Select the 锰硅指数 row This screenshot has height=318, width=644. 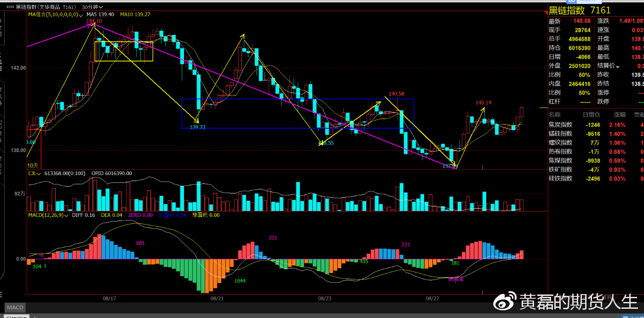(596, 134)
